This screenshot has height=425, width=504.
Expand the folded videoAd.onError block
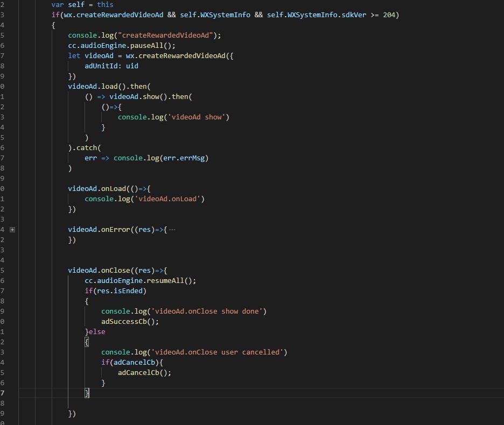pos(12,230)
